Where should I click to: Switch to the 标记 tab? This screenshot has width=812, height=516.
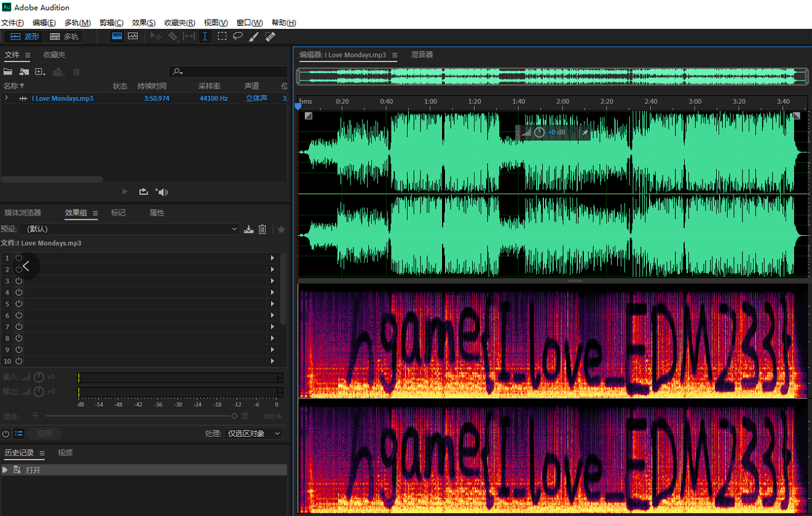click(118, 213)
